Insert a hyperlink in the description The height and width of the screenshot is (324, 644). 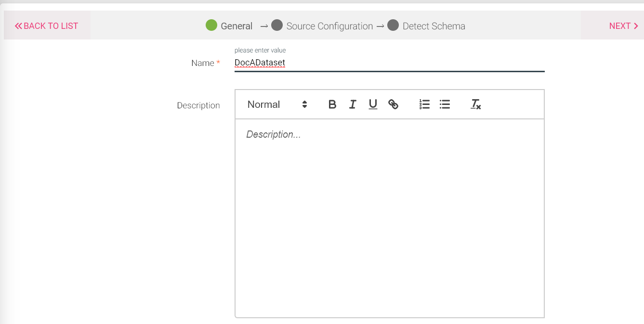point(393,104)
